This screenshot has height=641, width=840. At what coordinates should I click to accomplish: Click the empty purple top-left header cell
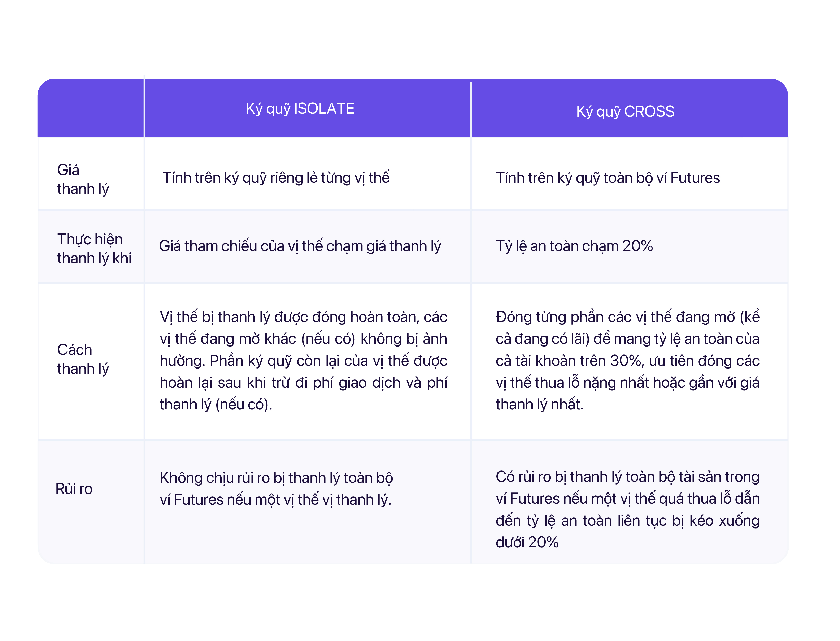91,108
